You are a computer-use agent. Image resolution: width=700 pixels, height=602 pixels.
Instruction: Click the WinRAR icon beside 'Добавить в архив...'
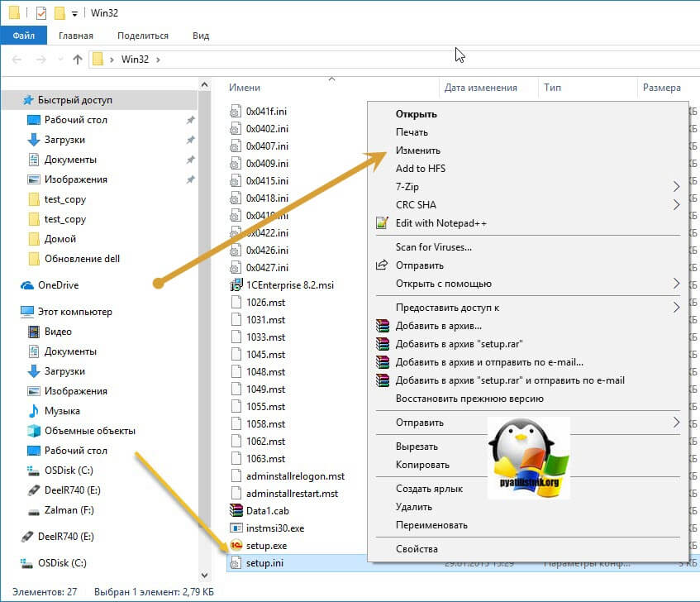click(x=381, y=326)
